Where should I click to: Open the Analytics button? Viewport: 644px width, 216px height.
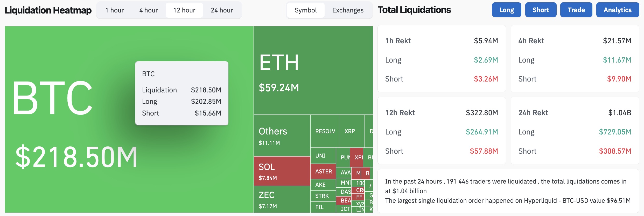(x=617, y=10)
